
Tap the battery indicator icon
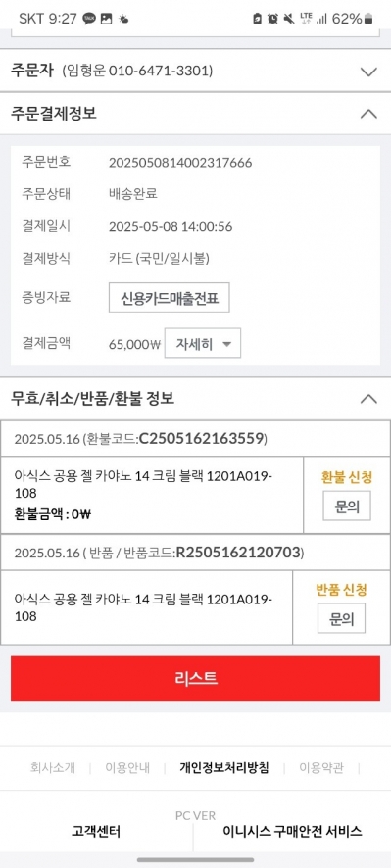(370, 19)
